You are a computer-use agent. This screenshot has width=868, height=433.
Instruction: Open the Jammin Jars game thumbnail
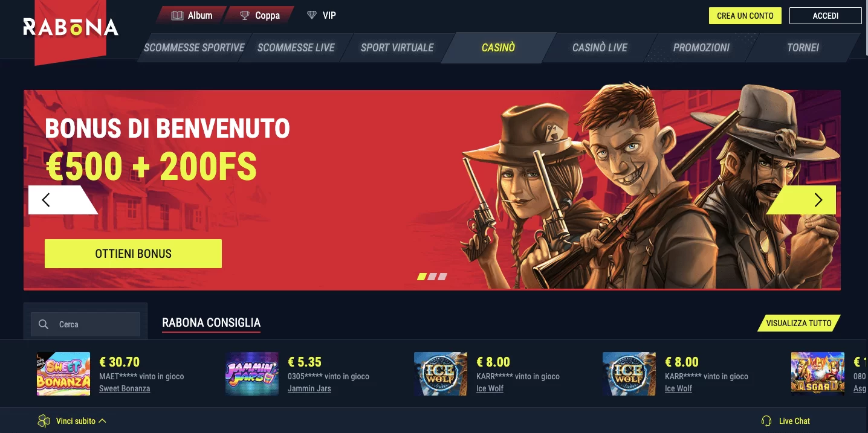coord(252,374)
